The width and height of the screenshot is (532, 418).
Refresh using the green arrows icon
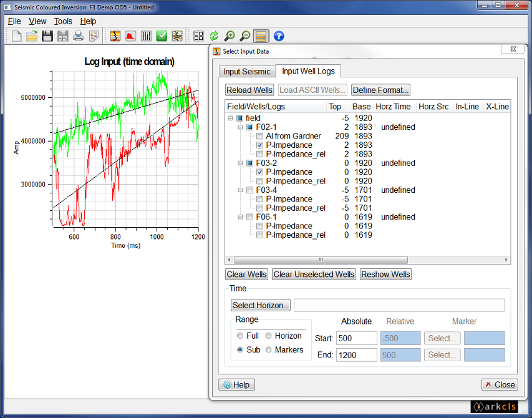pyautogui.click(x=214, y=36)
